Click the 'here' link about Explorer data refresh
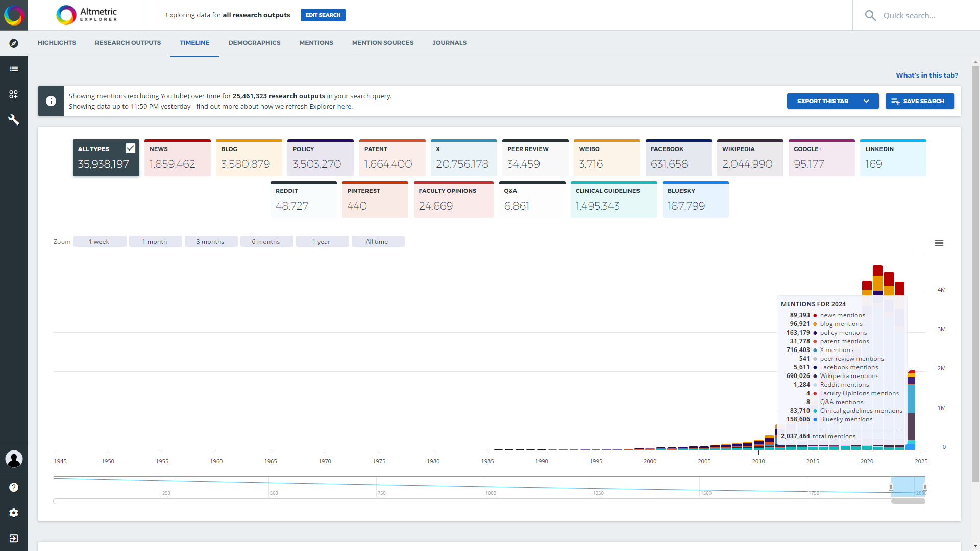The width and height of the screenshot is (980, 551). (344, 106)
